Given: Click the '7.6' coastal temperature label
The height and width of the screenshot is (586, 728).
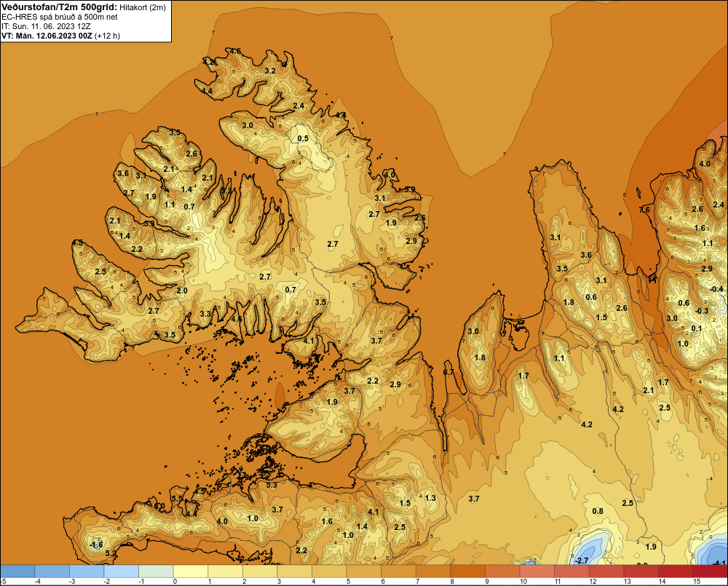Looking at the screenshot, I should pyautogui.click(x=644, y=210).
